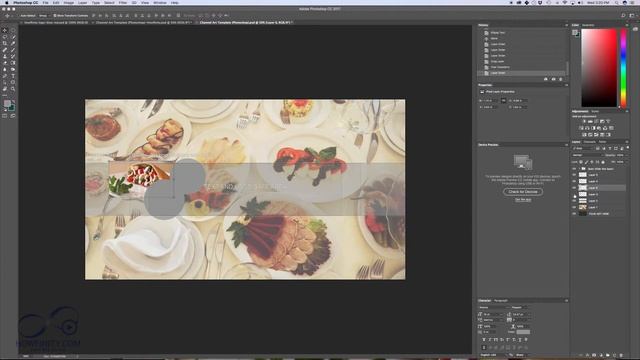Link width and height in Properties
Screen dimensions: 640x360
coord(504,100)
